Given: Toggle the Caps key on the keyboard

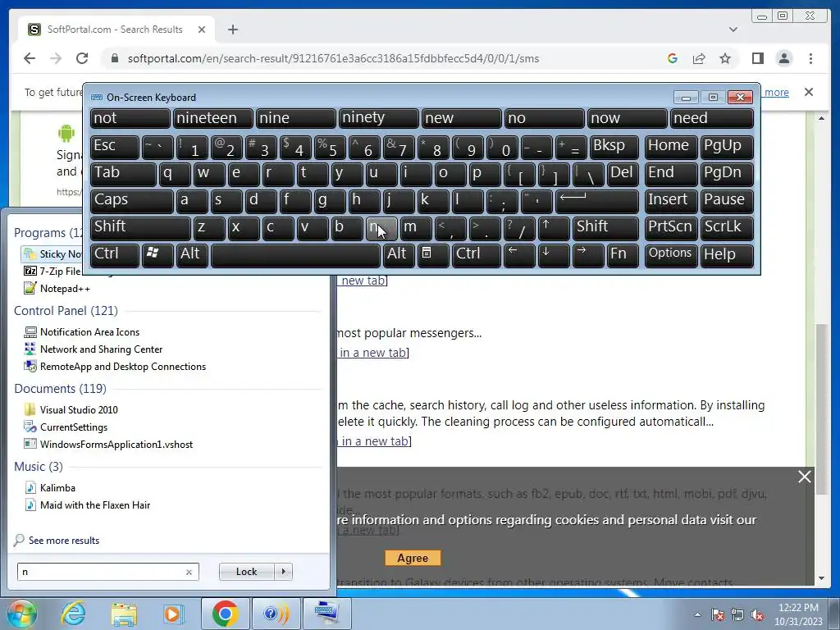Looking at the screenshot, I should [x=131, y=202].
